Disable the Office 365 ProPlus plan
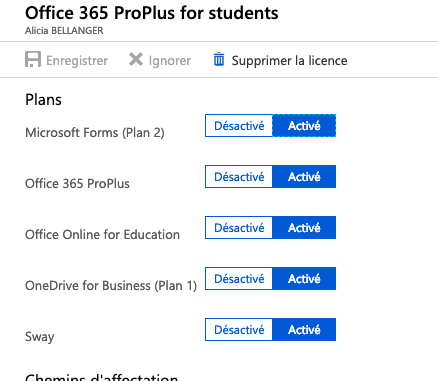 coord(239,177)
